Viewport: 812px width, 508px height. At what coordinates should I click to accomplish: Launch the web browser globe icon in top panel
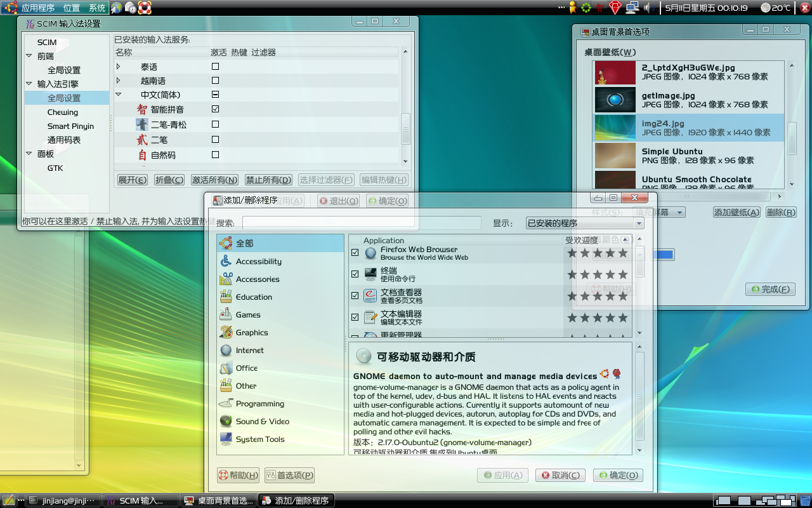tap(117, 8)
